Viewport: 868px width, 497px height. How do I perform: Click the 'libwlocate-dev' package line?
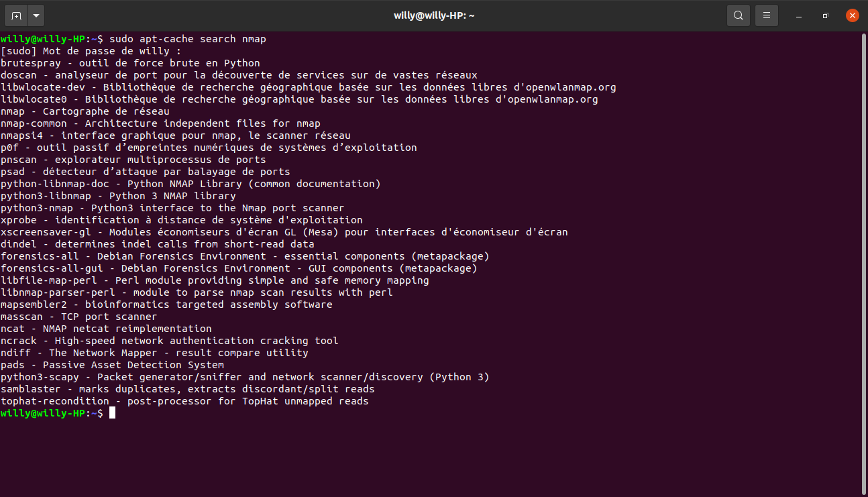point(309,87)
